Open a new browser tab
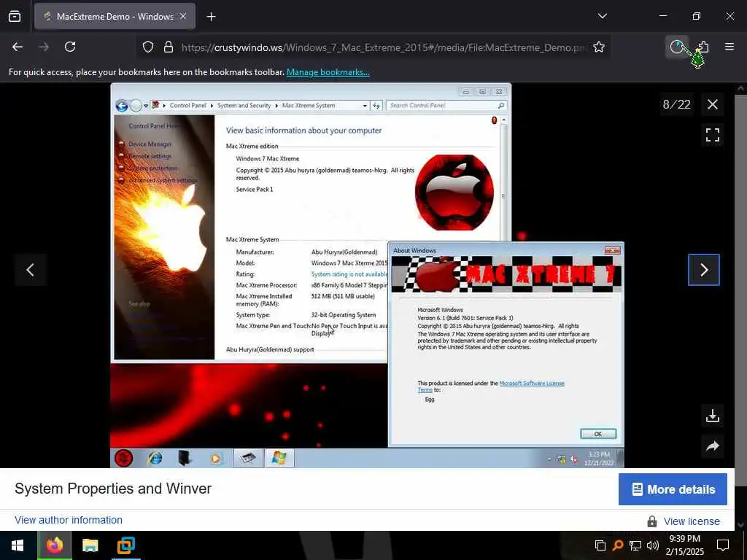Screen dimensions: 747x560 (211, 17)
